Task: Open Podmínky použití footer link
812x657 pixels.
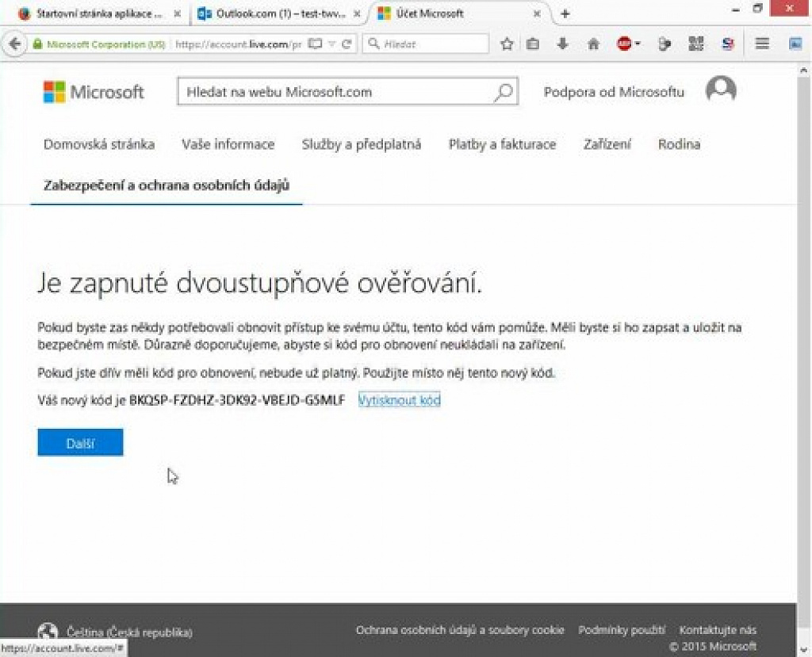Action: [622, 630]
